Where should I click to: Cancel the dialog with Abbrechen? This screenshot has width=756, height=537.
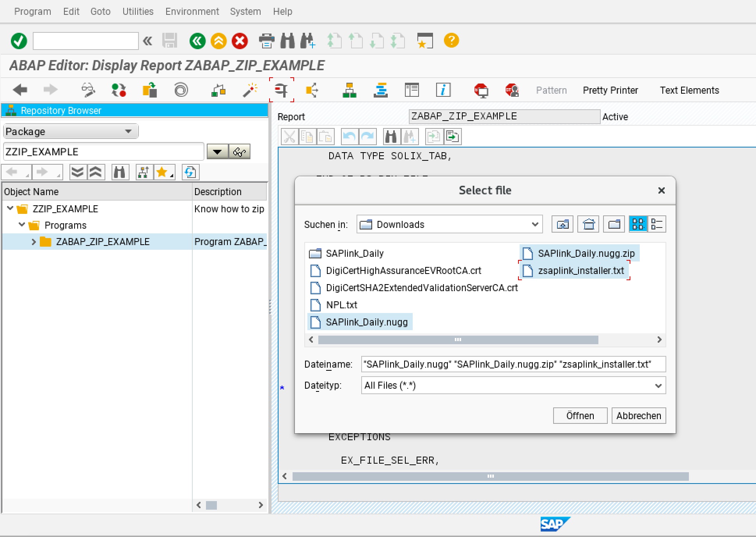coord(638,416)
